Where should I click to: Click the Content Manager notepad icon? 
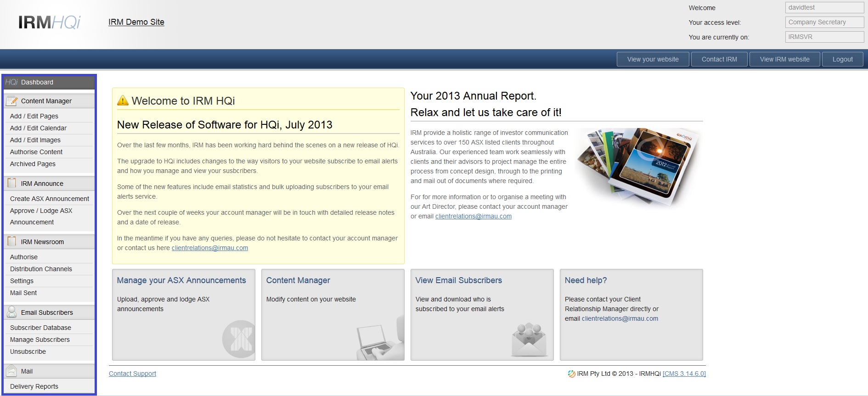point(12,100)
